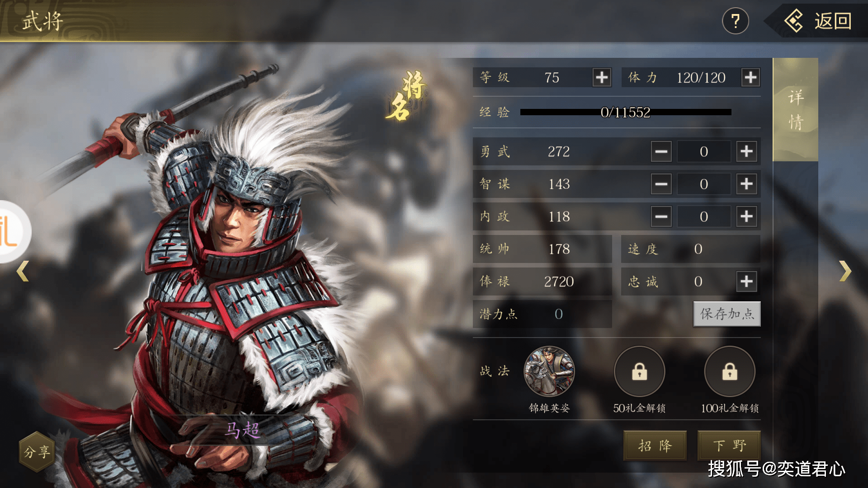Viewport: 868px width, 488px height.
Task: Raise 忠诚 loyalty with plus icon
Action: (746, 282)
